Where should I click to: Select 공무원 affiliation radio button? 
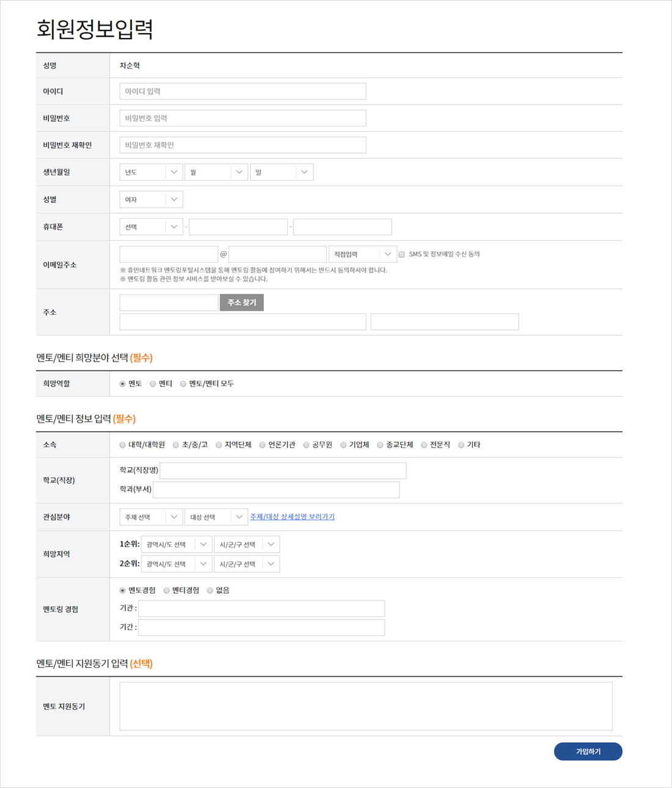point(307,445)
